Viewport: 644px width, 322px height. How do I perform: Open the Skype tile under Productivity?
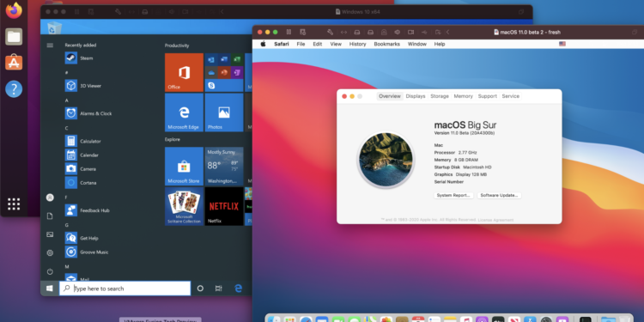pos(224,85)
